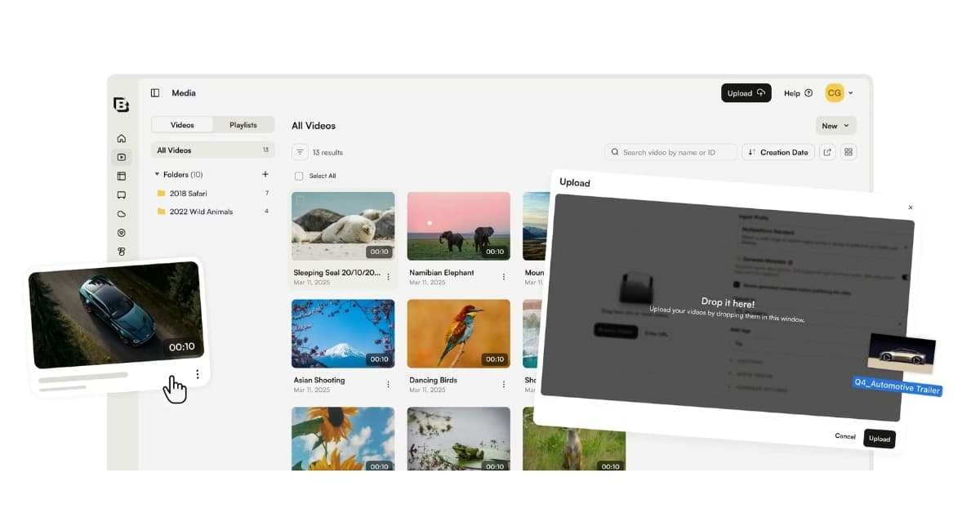Image resolution: width=980 pixels, height=513 pixels.
Task: Click the 'Drop it here!' text
Action: (728, 302)
